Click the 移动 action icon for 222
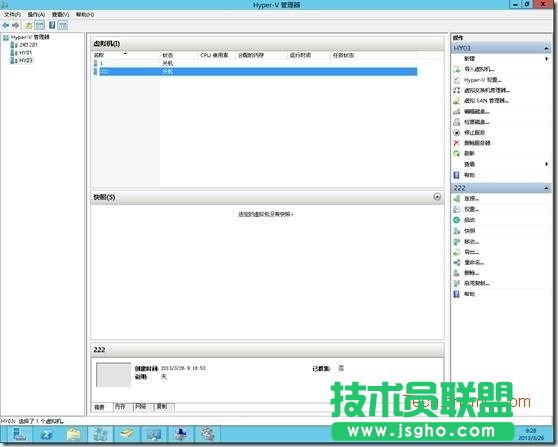558x447 pixels. point(457,242)
